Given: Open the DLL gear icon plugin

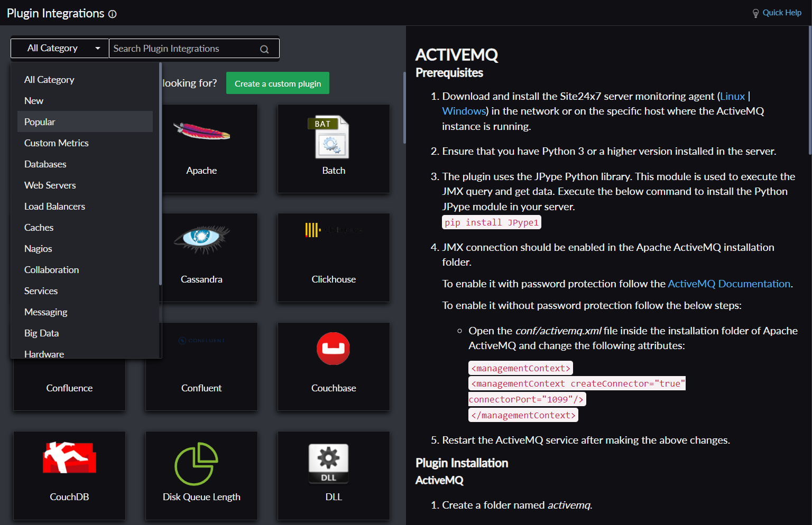Looking at the screenshot, I should pyautogui.click(x=328, y=464).
